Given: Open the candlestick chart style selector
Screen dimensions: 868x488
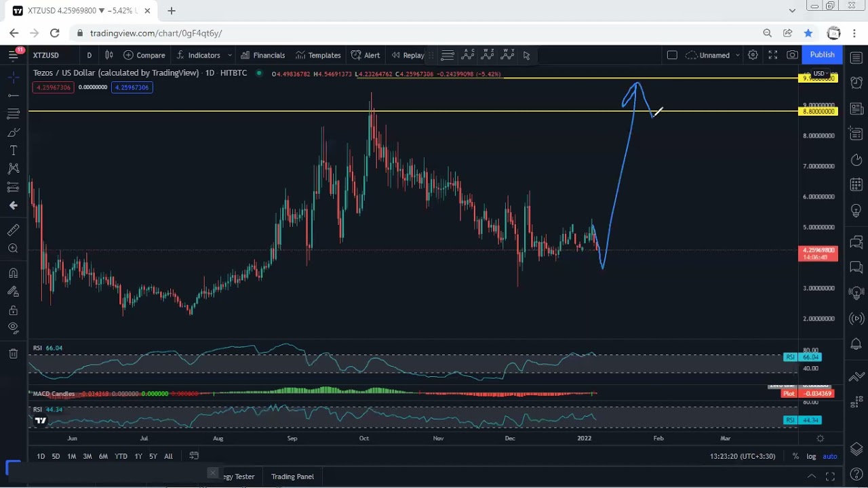Looking at the screenshot, I should pos(108,55).
